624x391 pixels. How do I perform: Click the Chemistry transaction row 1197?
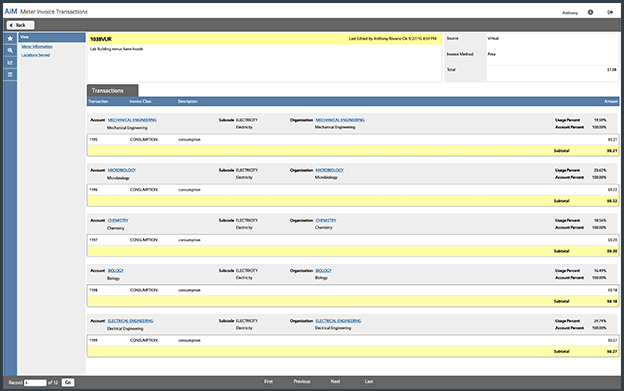tap(353, 240)
